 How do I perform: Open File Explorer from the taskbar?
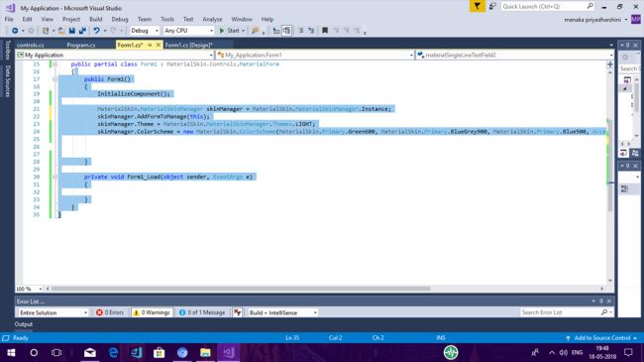pos(205,352)
